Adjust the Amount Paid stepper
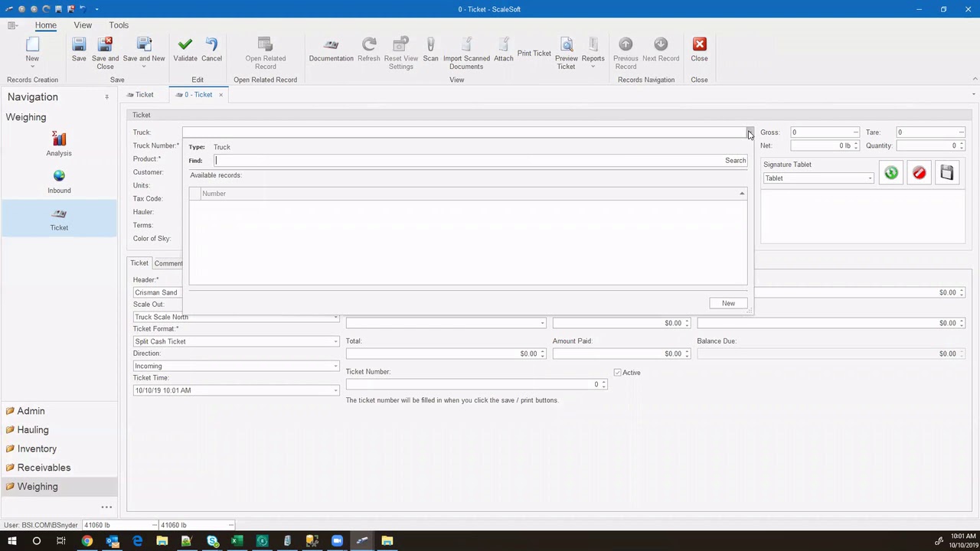Screen dimensions: 980x551 (x=687, y=354)
